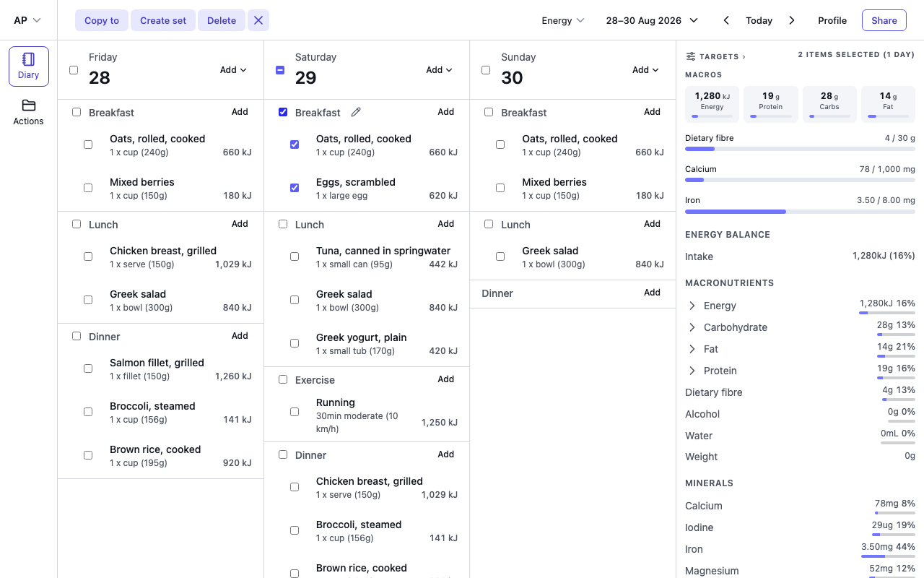
Task: Open Targets settings sliders icon
Action: click(x=691, y=56)
